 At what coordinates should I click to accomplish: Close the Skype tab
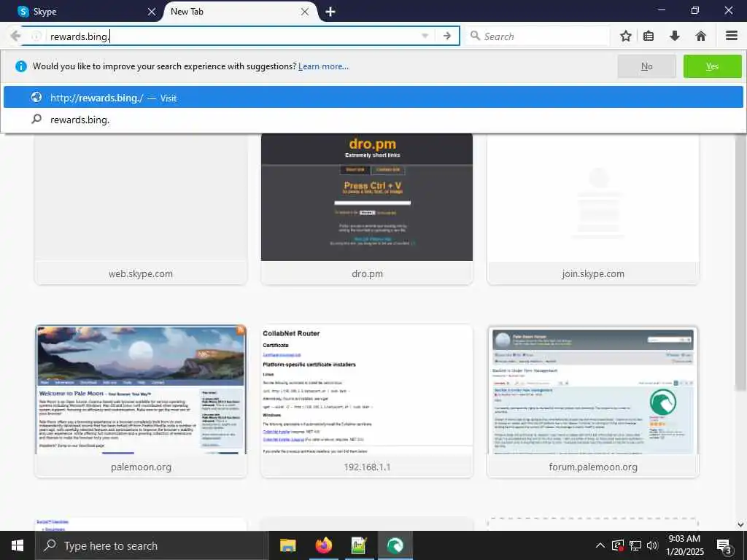click(x=152, y=12)
